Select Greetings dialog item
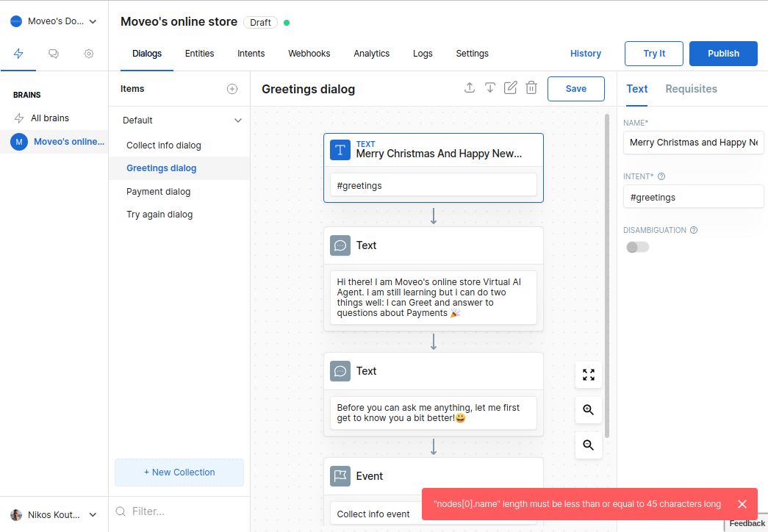The height and width of the screenshot is (532, 768). (179, 168)
